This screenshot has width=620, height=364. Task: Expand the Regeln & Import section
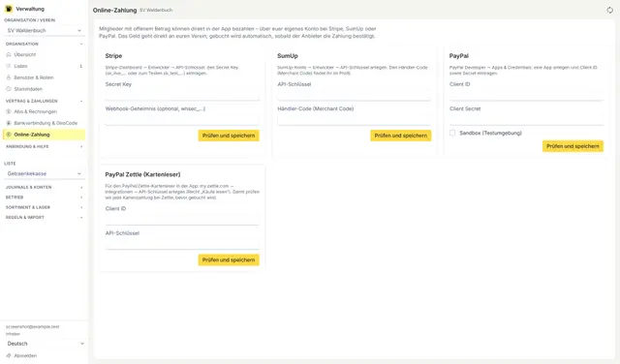tap(45, 218)
